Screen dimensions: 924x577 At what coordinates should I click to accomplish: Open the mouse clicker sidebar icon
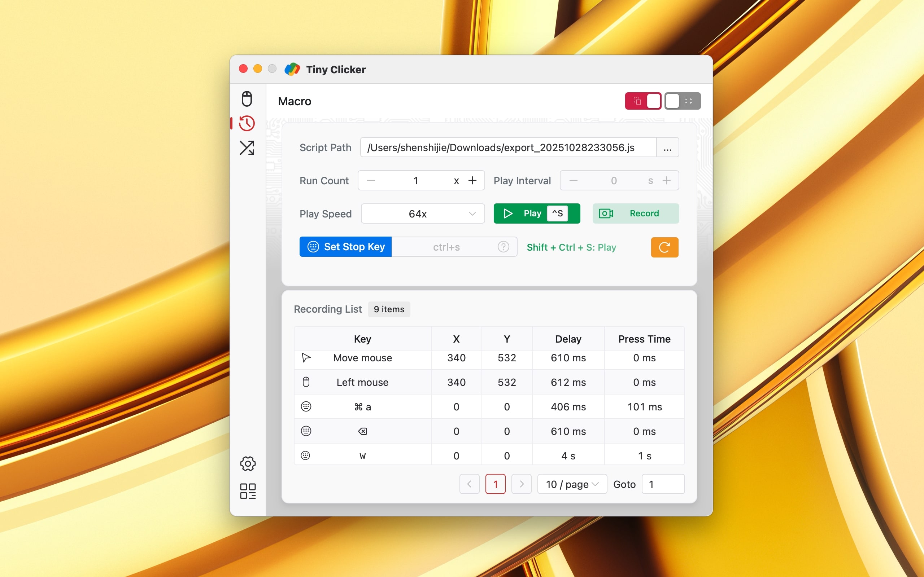point(247,99)
